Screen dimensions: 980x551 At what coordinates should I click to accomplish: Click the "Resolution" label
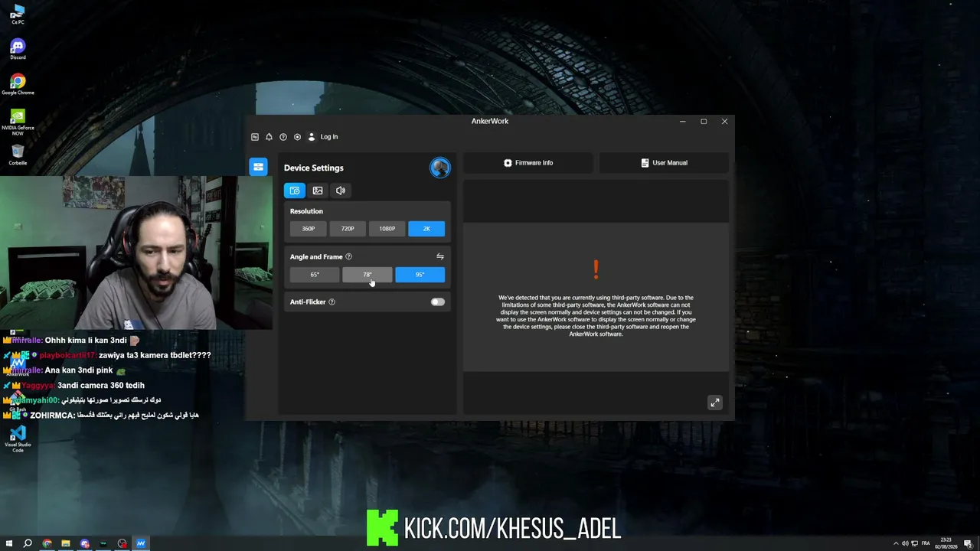tap(306, 211)
